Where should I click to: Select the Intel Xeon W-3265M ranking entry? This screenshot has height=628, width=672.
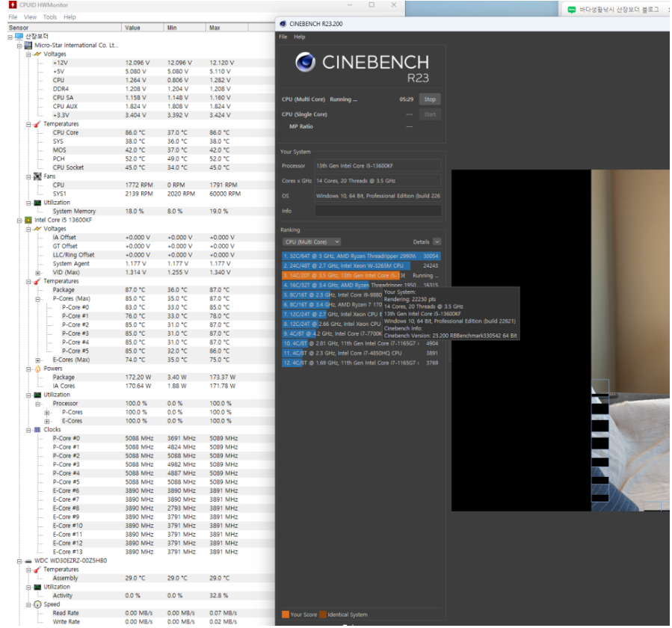(361, 265)
